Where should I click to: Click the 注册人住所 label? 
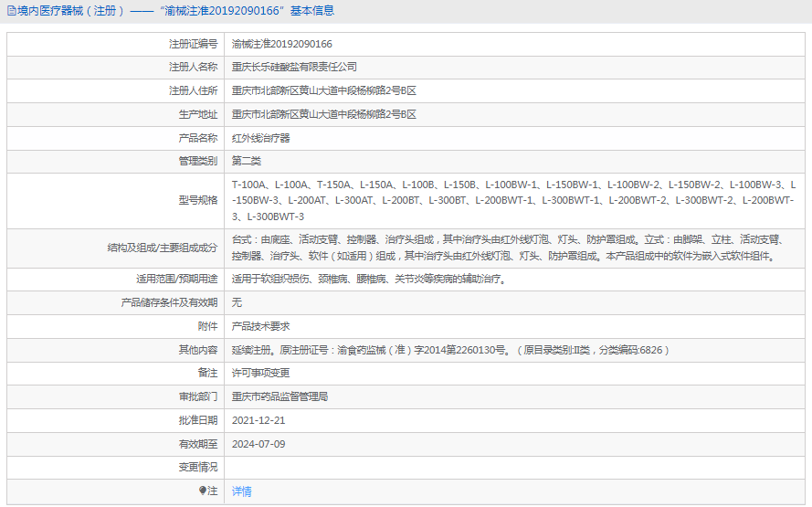pyautogui.click(x=193, y=90)
